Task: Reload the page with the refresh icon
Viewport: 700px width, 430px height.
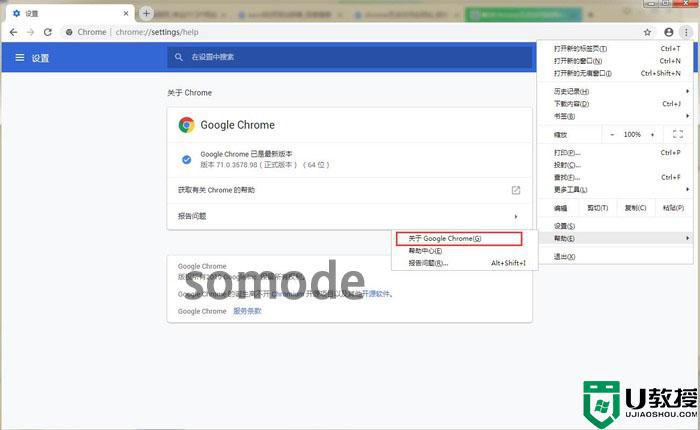Action: (48, 32)
